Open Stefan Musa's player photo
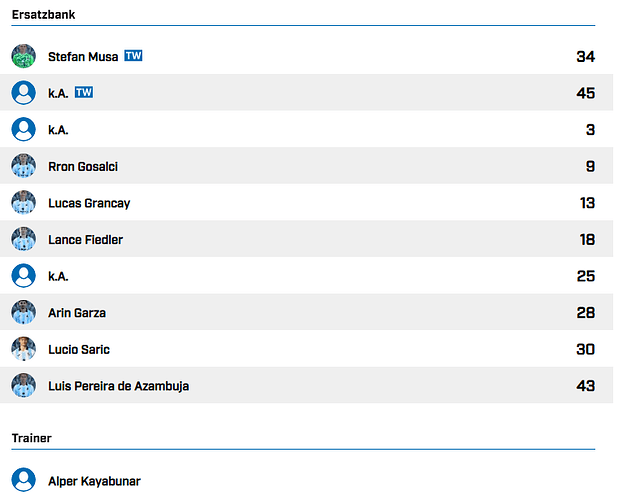 (23, 56)
